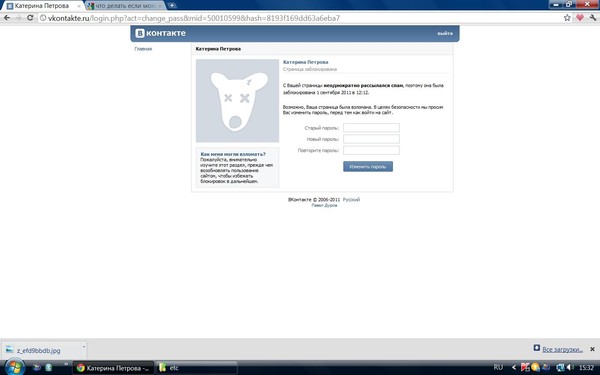Click the Катерина Петрова profile name link
The width and height of the screenshot is (600, 375).
(x=305, y=62)
